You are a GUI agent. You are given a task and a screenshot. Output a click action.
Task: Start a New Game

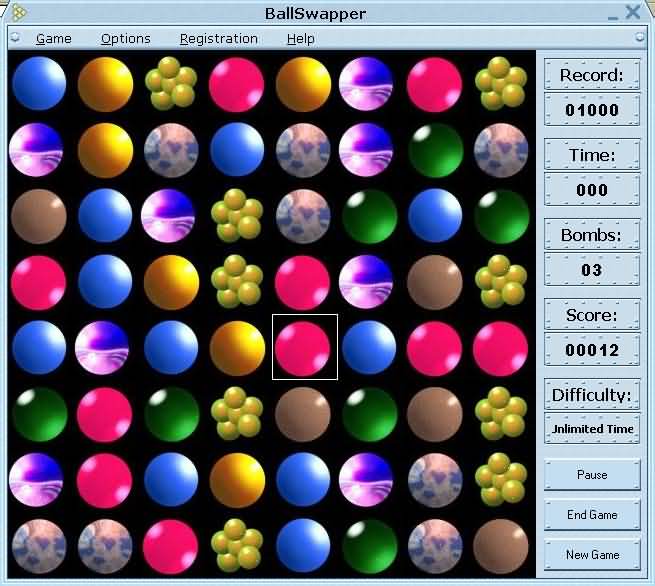point(592,555)
